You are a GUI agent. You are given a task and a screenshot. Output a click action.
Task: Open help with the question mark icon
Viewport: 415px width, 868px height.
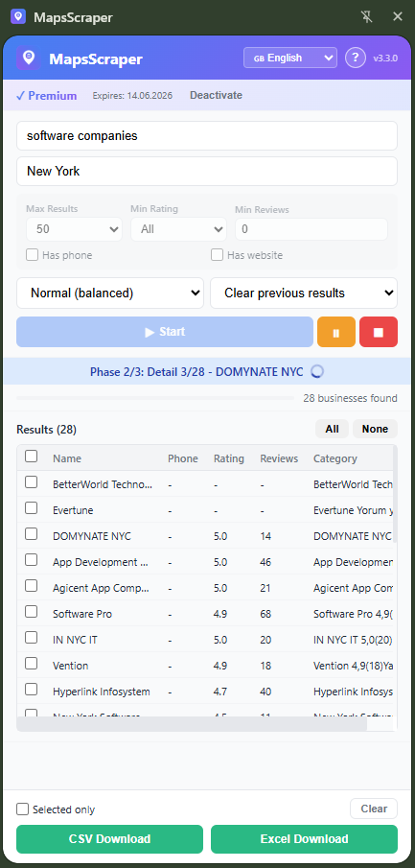point(356,58)
